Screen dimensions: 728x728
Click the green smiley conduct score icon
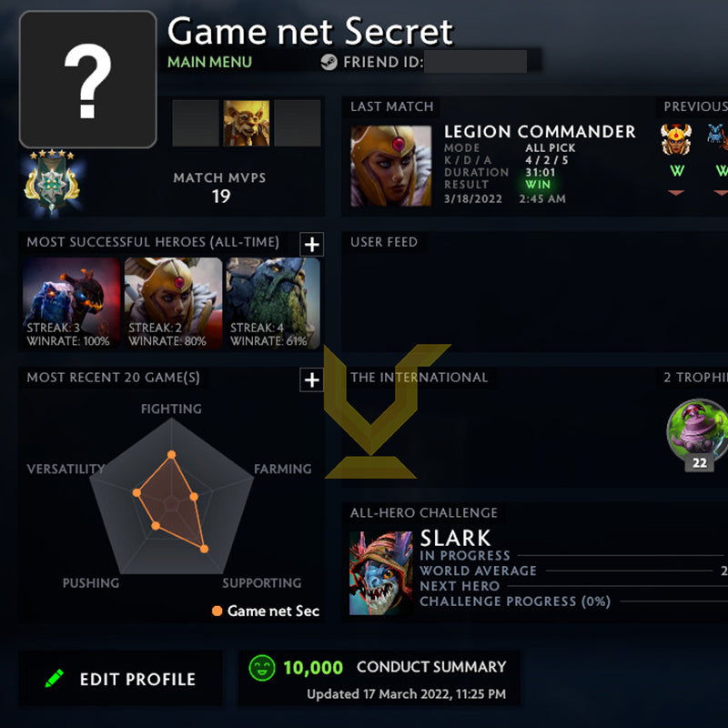coord(262,668)
